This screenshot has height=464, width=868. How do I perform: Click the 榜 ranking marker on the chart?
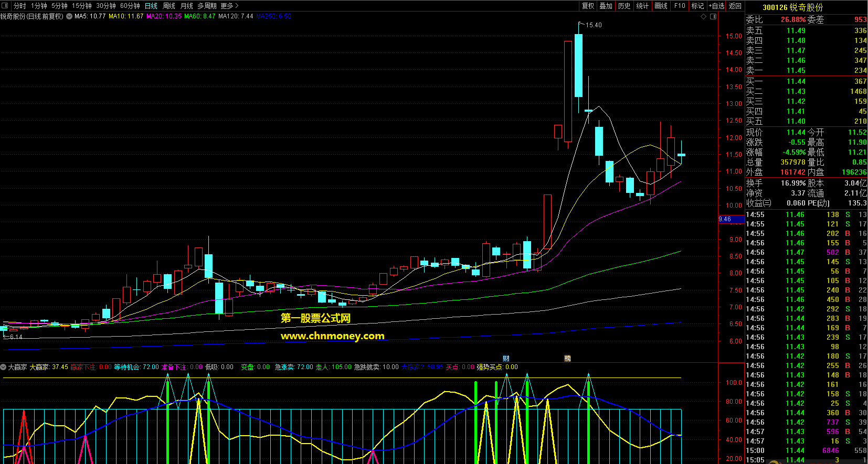coord(567,359)
